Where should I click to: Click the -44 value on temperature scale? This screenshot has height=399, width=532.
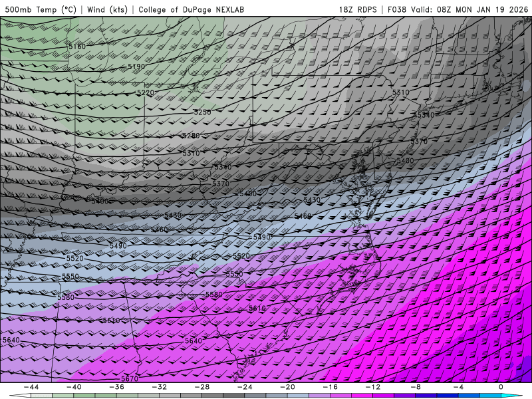(x=31, y=387)
